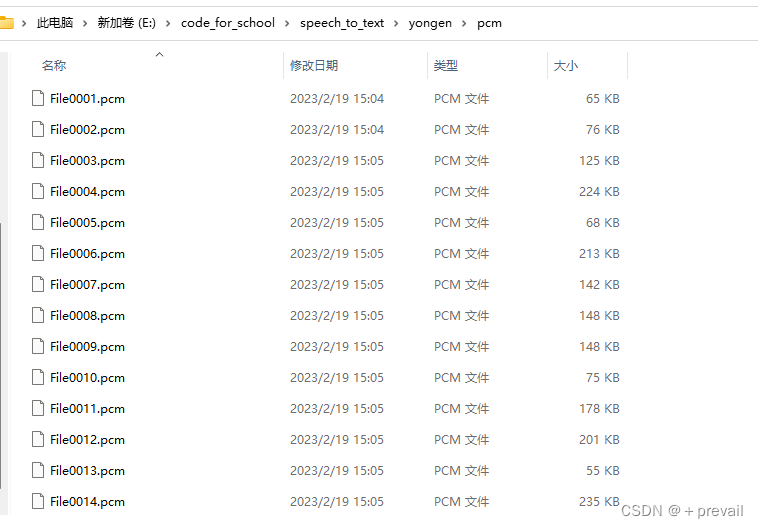Select file name File0008.pcm
Image resolution: width=758 pixels, height=528 pixels.
tap(87, 315)
